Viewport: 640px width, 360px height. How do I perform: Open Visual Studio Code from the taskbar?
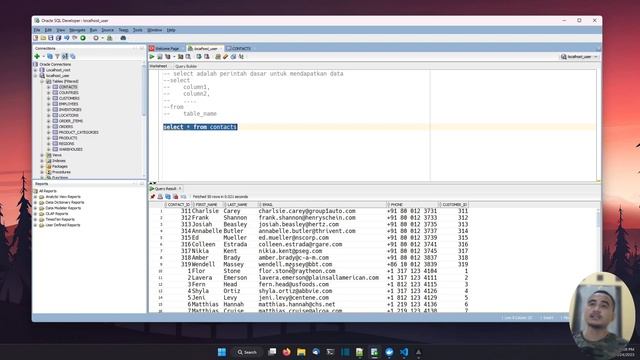click(404, 352)
